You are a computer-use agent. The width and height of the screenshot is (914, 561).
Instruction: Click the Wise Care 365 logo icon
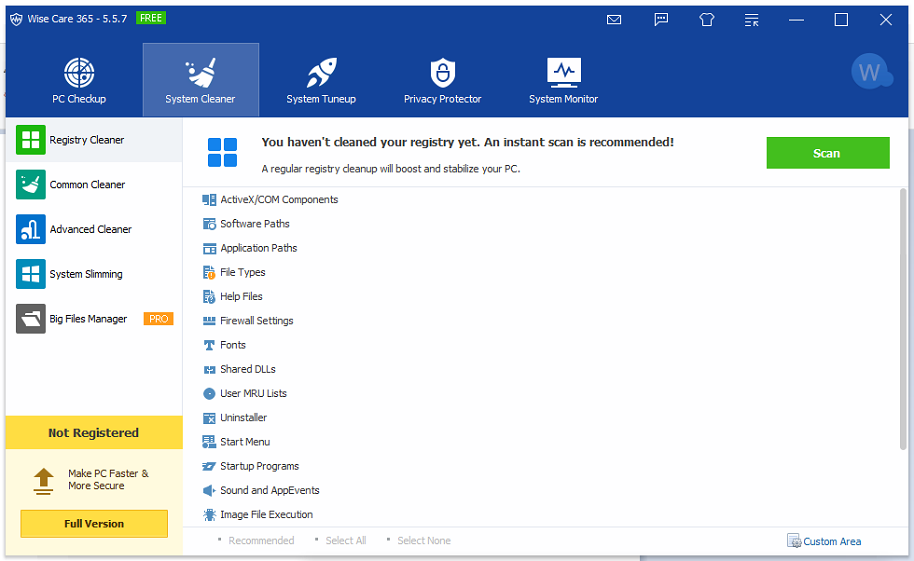tap(16, 19)
